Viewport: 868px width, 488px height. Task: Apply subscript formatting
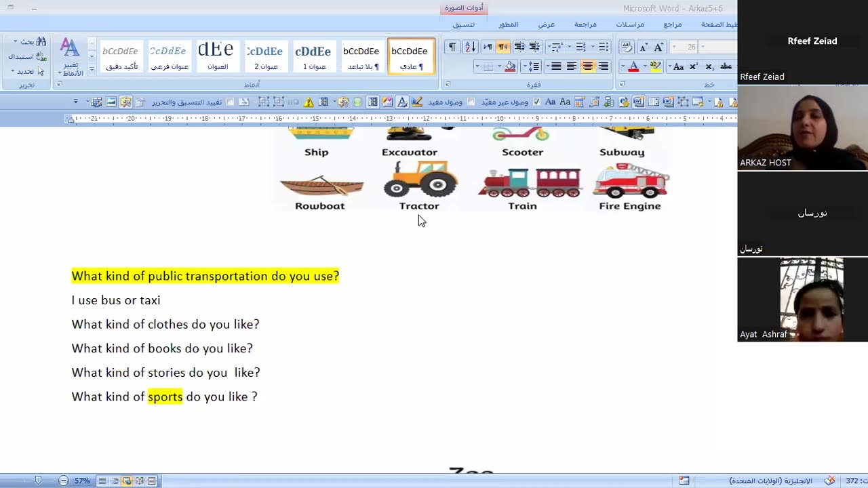point(709,66)
